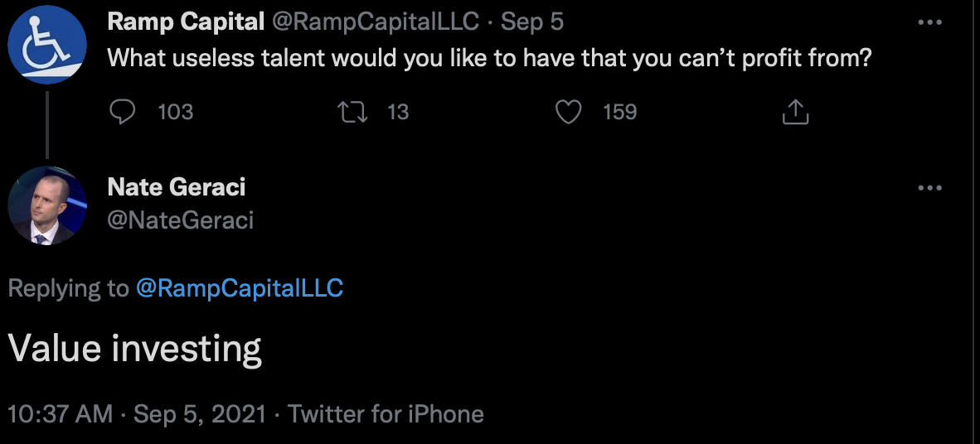Click the 159 likes count

tap(619, 111)
